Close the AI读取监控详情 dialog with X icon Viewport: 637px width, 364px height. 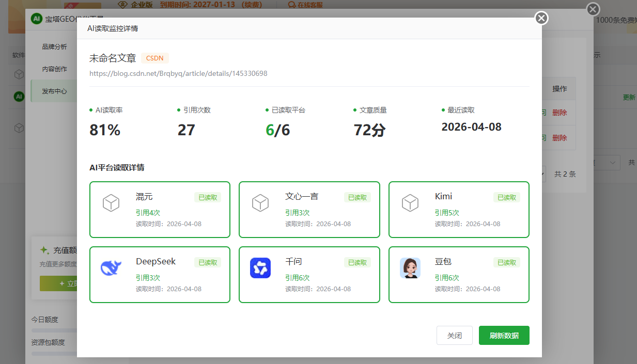[x=541, y=19]
